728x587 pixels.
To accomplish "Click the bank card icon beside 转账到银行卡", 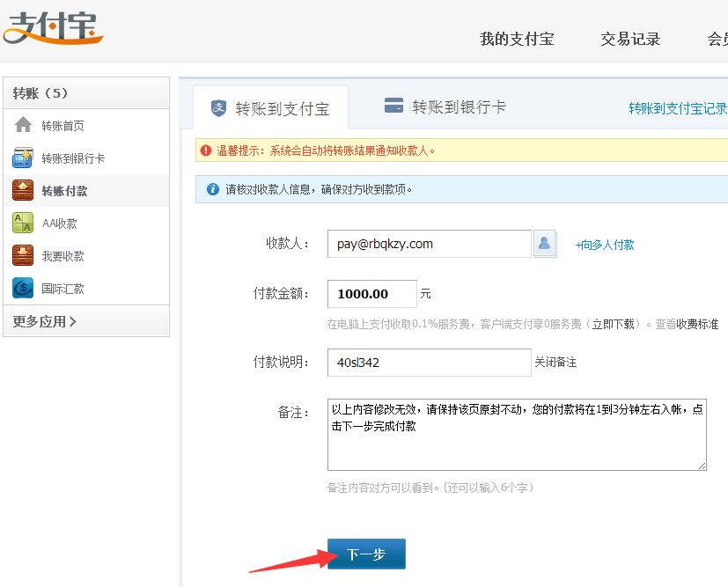I will (23, 158).
